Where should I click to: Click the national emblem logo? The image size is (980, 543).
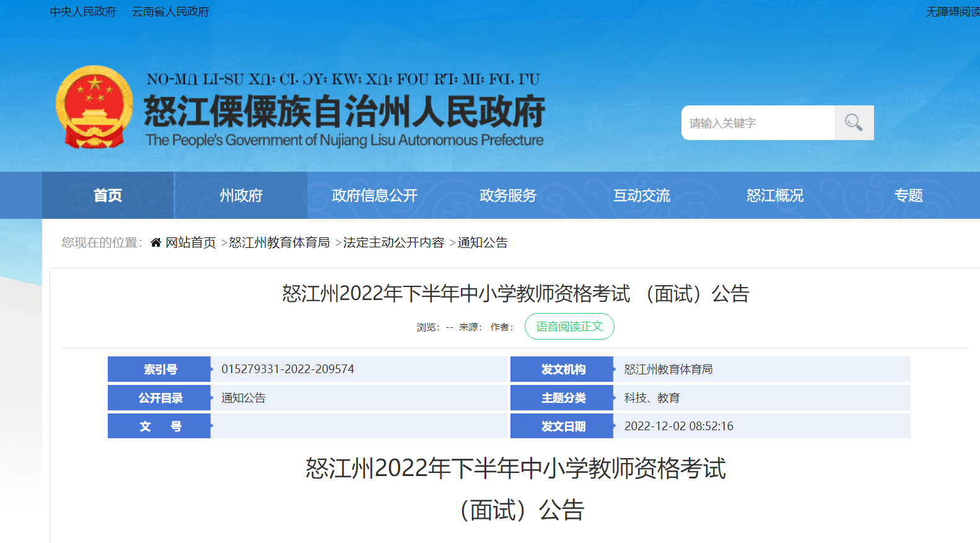click(94, 107)
